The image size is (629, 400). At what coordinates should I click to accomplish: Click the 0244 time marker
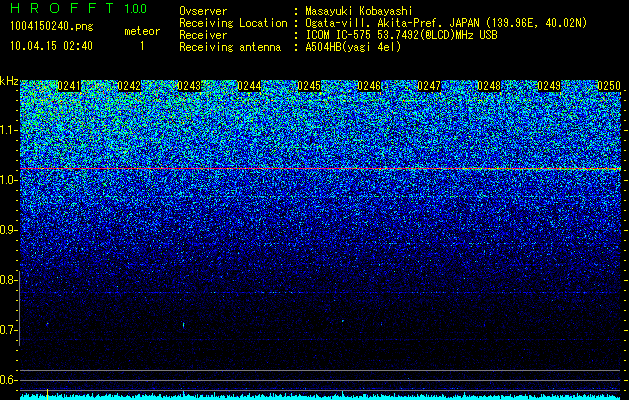tap(249, 86)
